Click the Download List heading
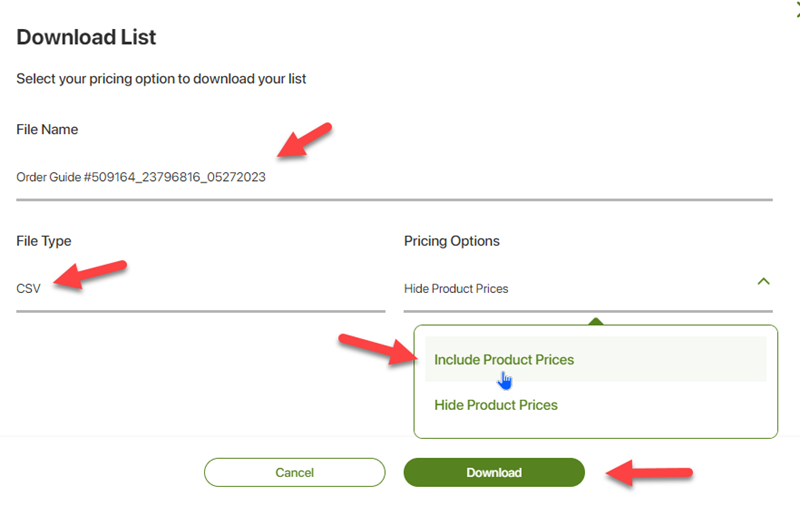Viewport: 800px width, 505px height. [x=86, y=37]
